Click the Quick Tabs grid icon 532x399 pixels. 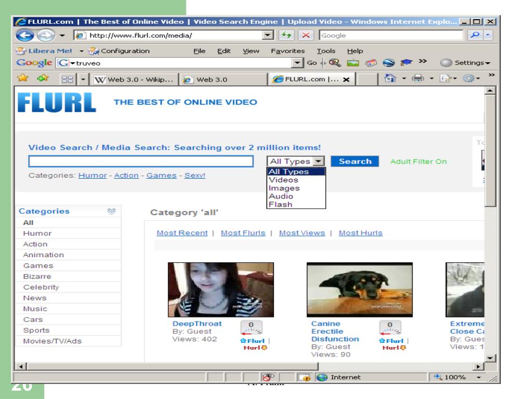coord(67,79)
